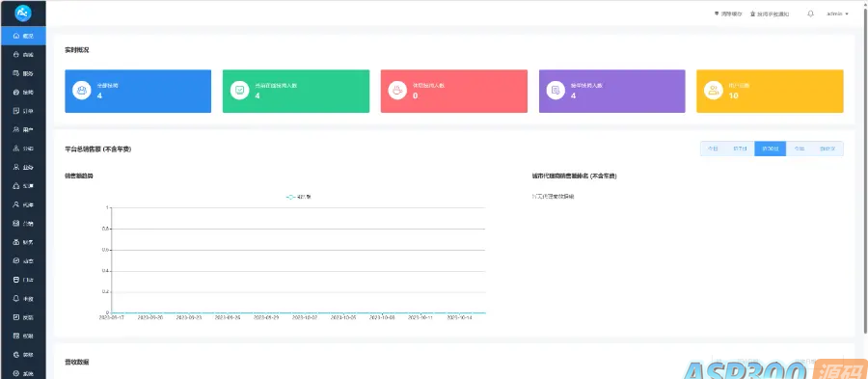This screenshot has height=379, width=868.
Task: Click the document icon on purple card
Action: click(556, 91)
